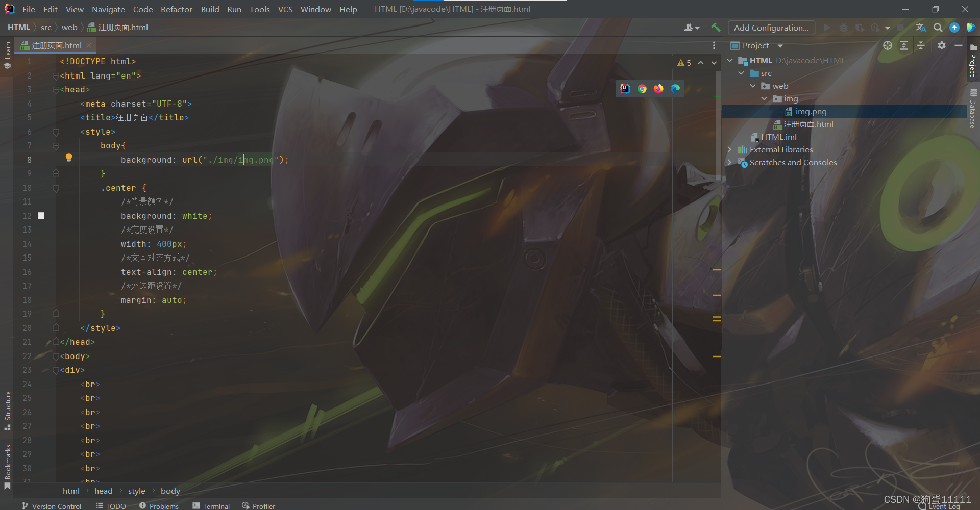Open the Learn tool window strip
The image size is (980, 510).
pyautogui.click(x=7, y=55)
